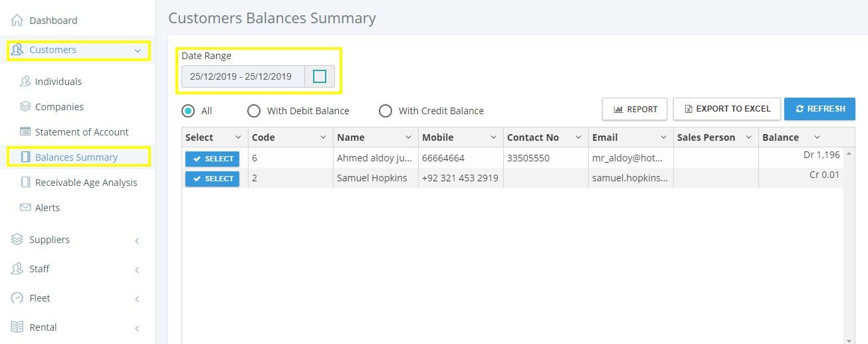Open Balances Summary menu item
Image resolution: width=868 pixels, height=344 pixels.
click(79, 157)
